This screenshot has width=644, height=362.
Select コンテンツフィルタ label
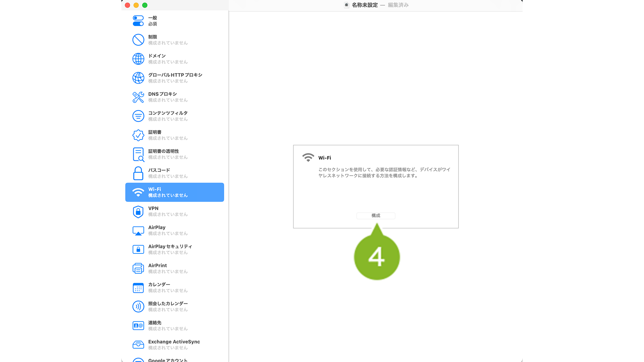[168, 113]
